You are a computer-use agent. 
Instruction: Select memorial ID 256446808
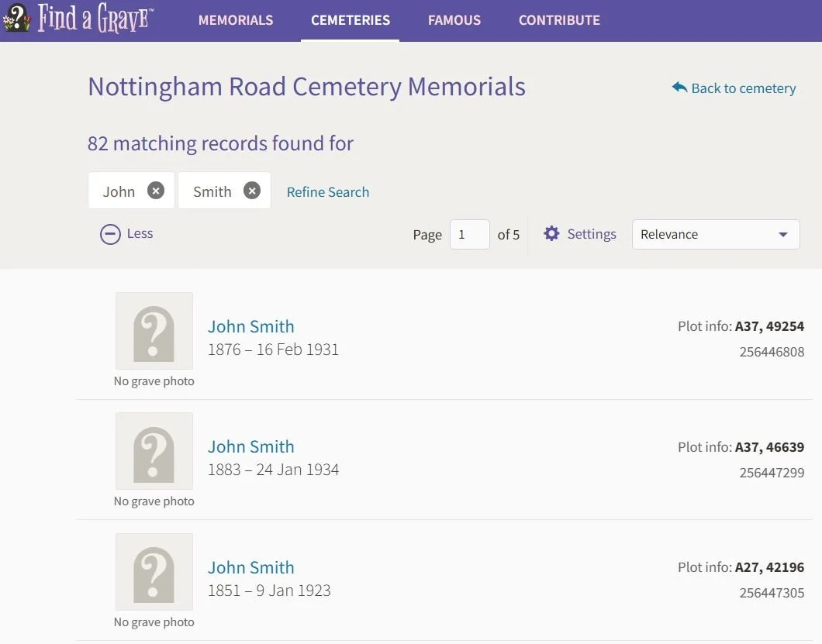click(772, 352)
